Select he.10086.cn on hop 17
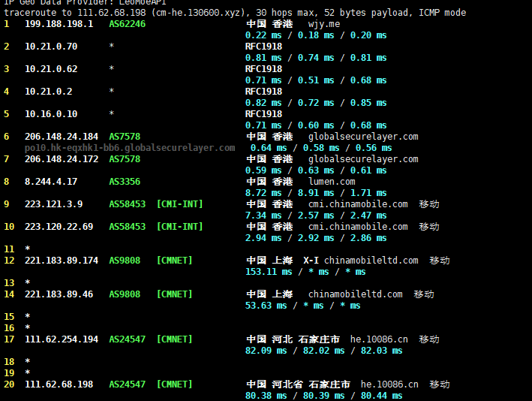 point(379,339)
